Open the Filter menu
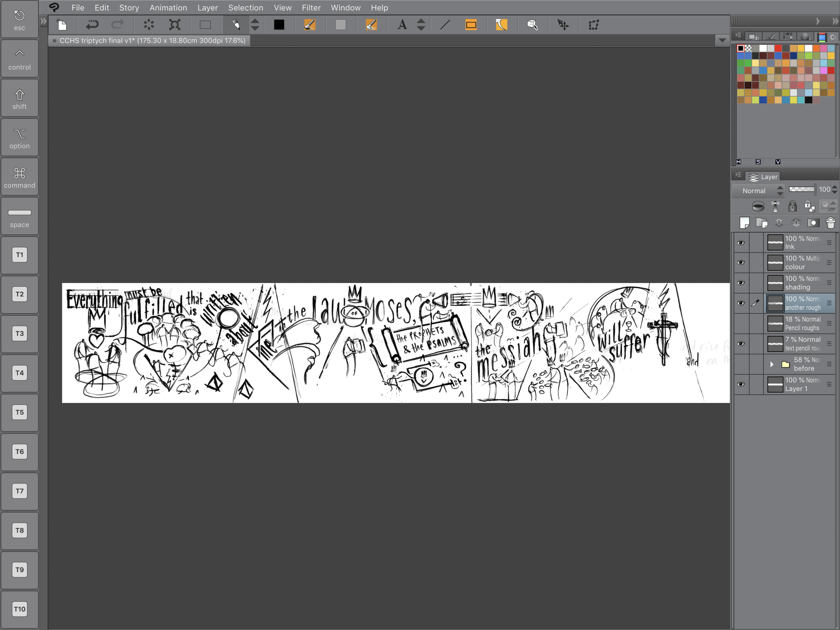The width and height of the screenshot is (840, 630). (311, 8)
